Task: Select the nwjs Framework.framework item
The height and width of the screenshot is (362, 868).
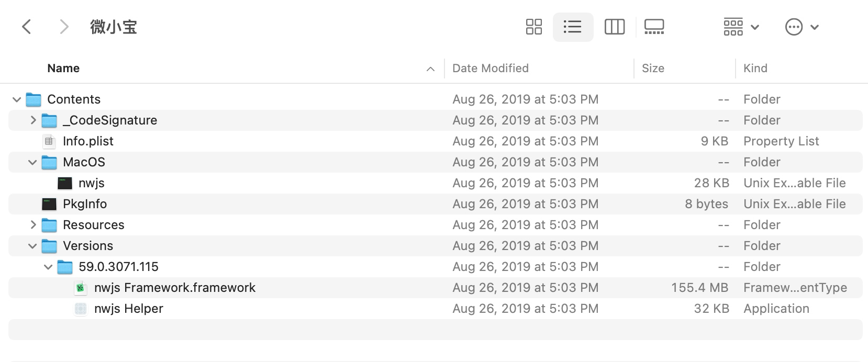Action: (175, 288)
